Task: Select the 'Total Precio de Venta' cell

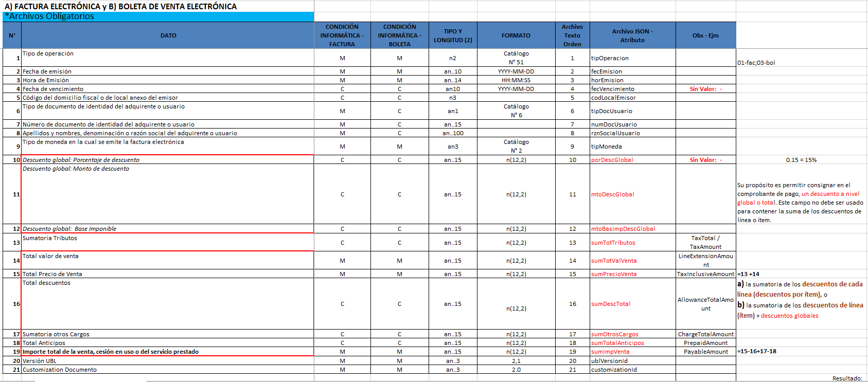Action: (168, 274)
